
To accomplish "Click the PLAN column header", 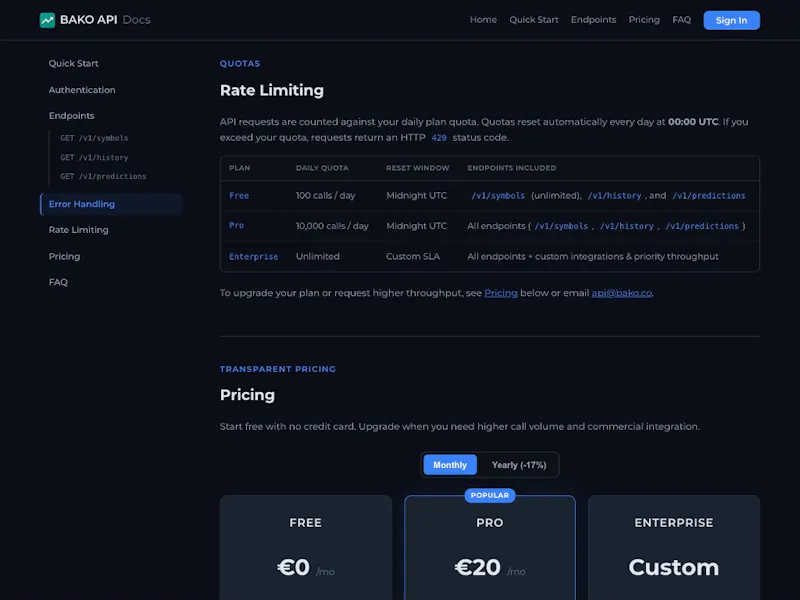I will (x=239, y=168).
